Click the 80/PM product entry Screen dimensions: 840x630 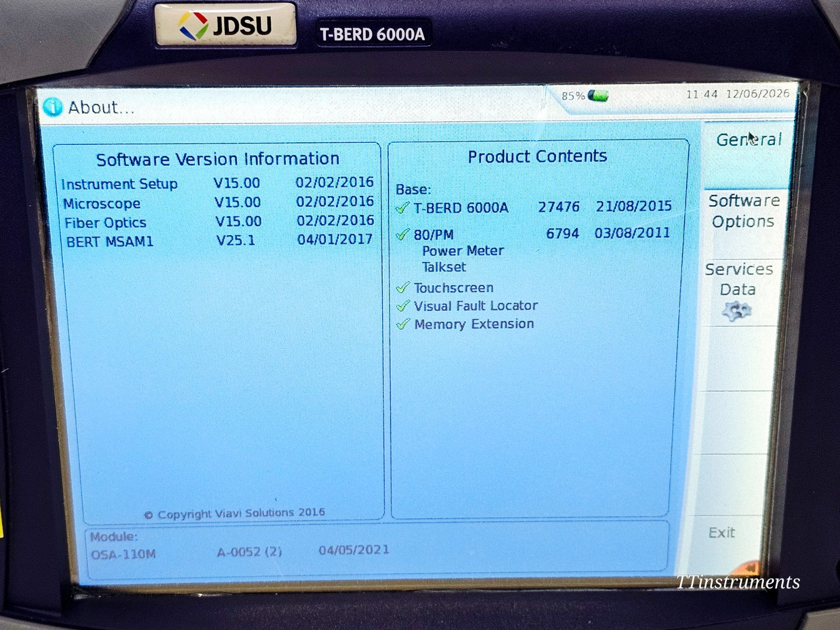pos(434,235)
